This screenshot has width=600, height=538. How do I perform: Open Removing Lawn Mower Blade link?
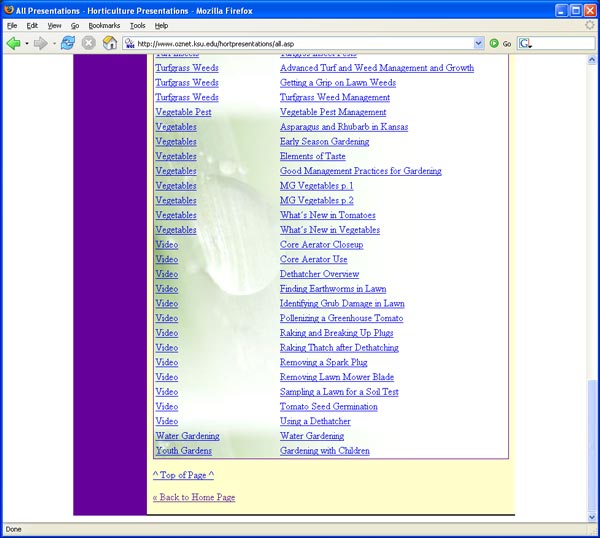pos(337,377)
